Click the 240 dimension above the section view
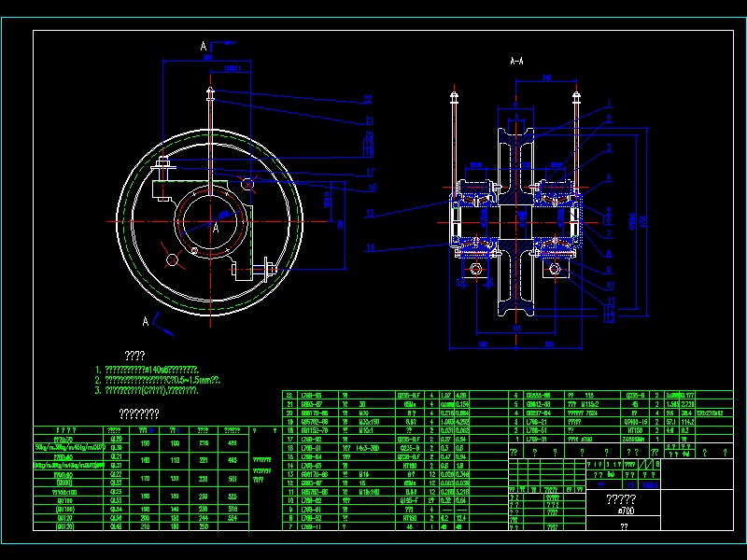 coord(546,77)
